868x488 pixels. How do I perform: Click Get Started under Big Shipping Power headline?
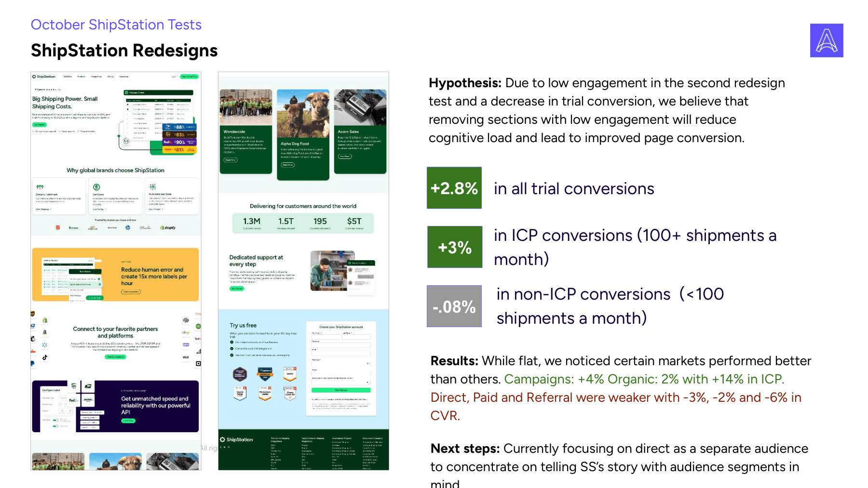(40, 125)
